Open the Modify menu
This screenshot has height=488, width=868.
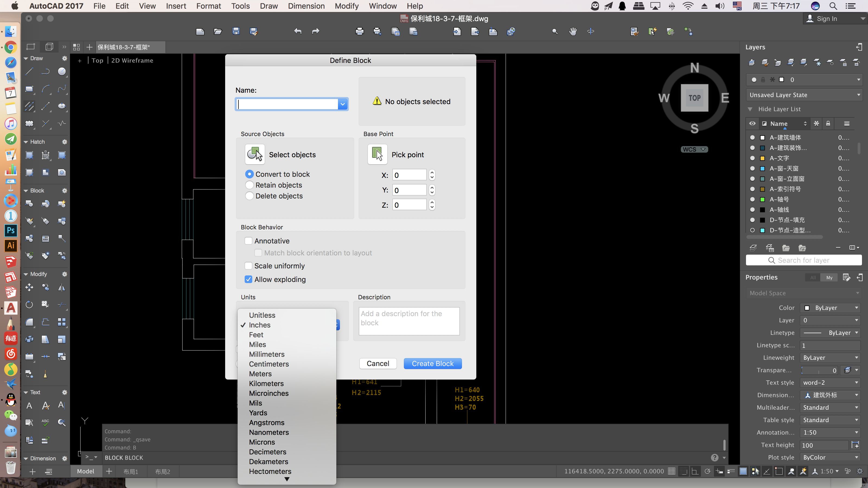(x=346, y=6)
